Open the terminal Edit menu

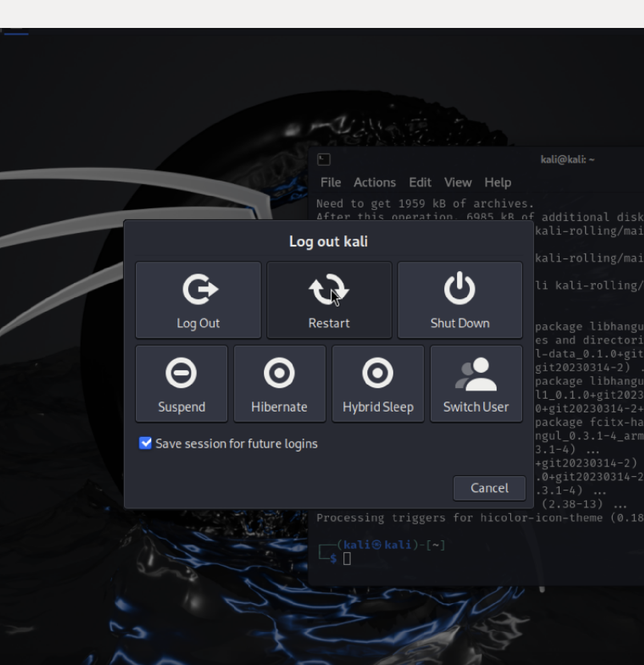tap(420, 182)
